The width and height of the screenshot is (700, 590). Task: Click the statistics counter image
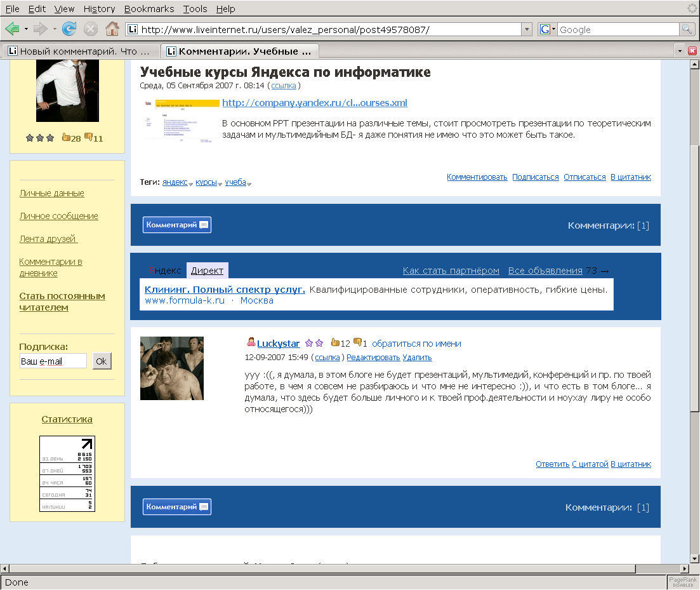tap(67, 473)
